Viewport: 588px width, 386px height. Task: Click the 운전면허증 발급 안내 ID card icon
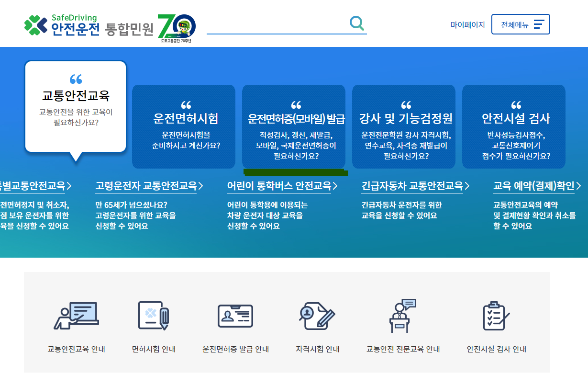[235, 316]
